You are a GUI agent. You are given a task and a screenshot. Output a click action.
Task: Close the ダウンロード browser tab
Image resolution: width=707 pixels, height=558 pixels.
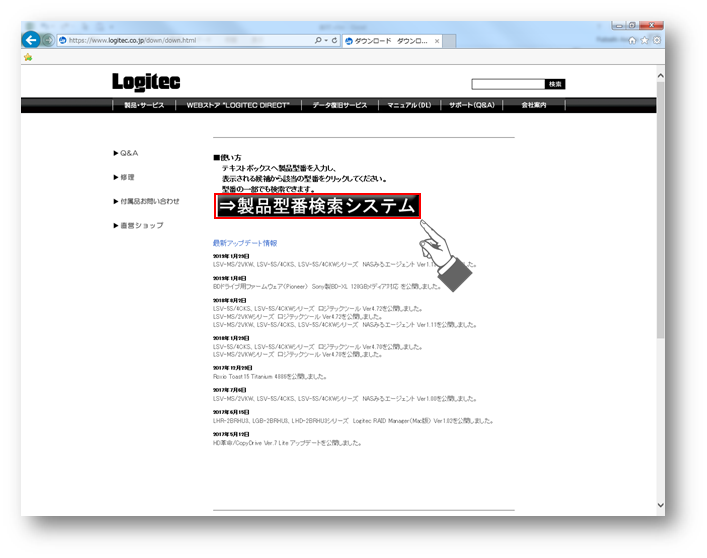[436, 41]
